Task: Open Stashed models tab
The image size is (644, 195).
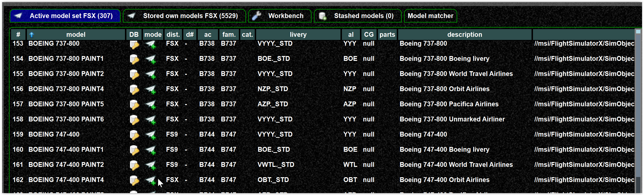Action: click(358, 16)
